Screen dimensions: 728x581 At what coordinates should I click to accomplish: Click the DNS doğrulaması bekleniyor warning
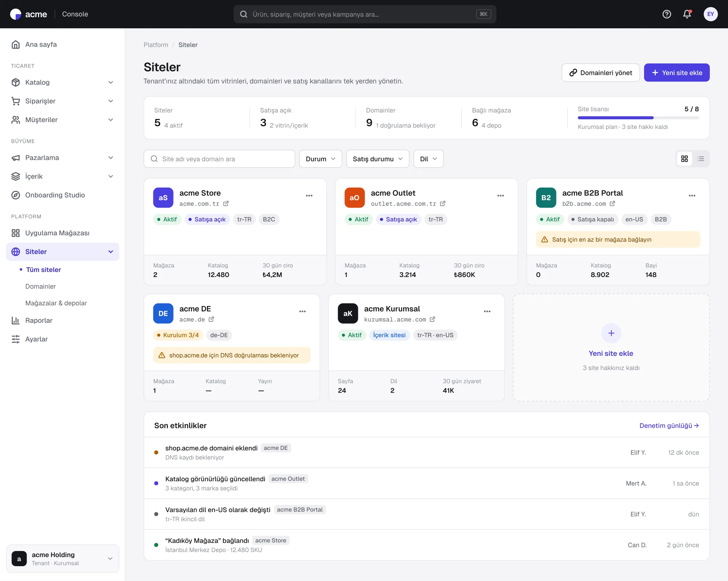pyautogui.click(x=232, y=355)
